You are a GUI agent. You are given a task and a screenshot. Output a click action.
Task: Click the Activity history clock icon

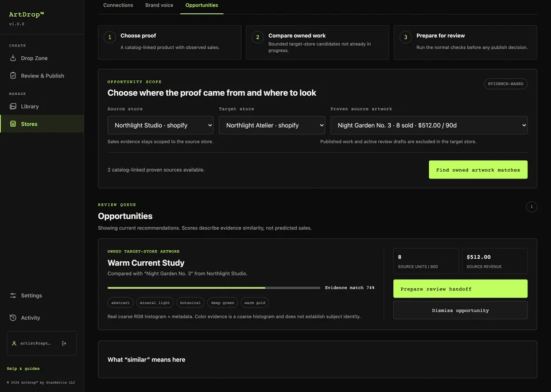pyautogui.click(x=13, y=317)
